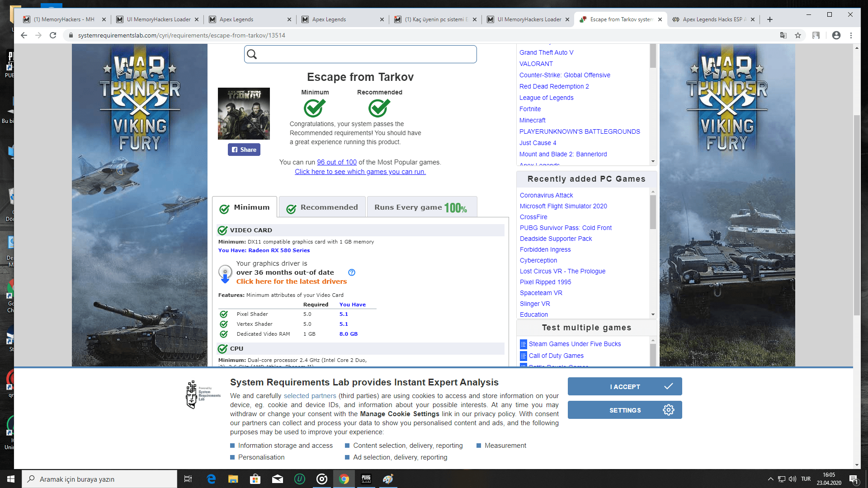Open the Windows Start menu
This screenshot has height=488, width=868.
tap(11, 479)
